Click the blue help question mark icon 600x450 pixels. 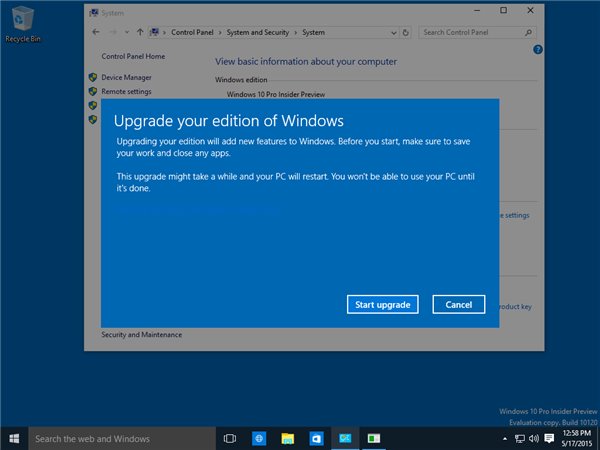pos(538,49)
